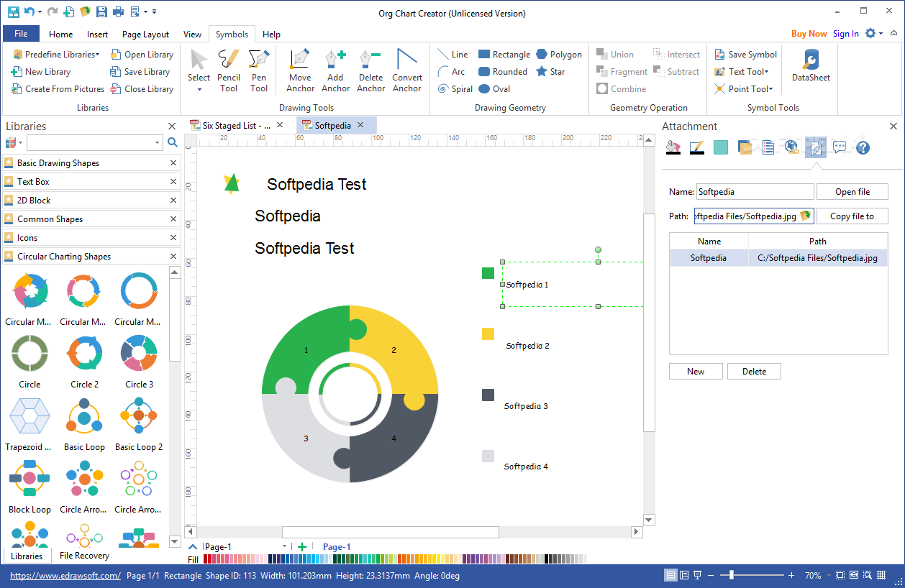The height and width of the screenshot is (588, 905).
Task: Open the Shadow panel teal square icon
Action: pos(721,147)
